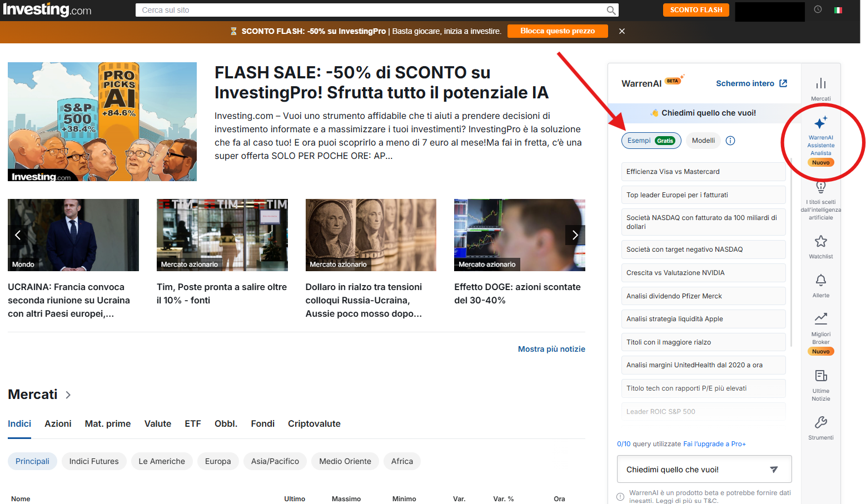Viewport: 866px width, 504px height.
Task: Switch to the ETF tab
Action: coord(193,423)
